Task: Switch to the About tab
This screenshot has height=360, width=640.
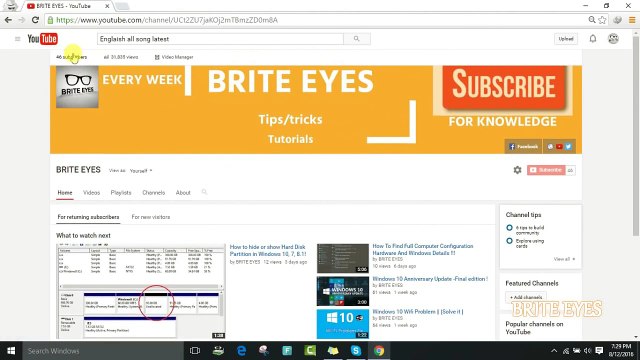Action: pyautogui.click(x=183, y=193)
